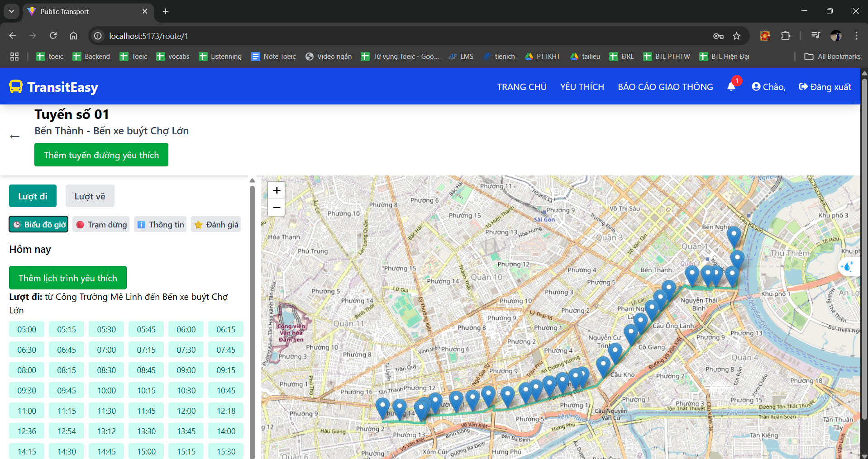Switch direction to Lượt về
868x459 pixels.
[x=90, y=196]
